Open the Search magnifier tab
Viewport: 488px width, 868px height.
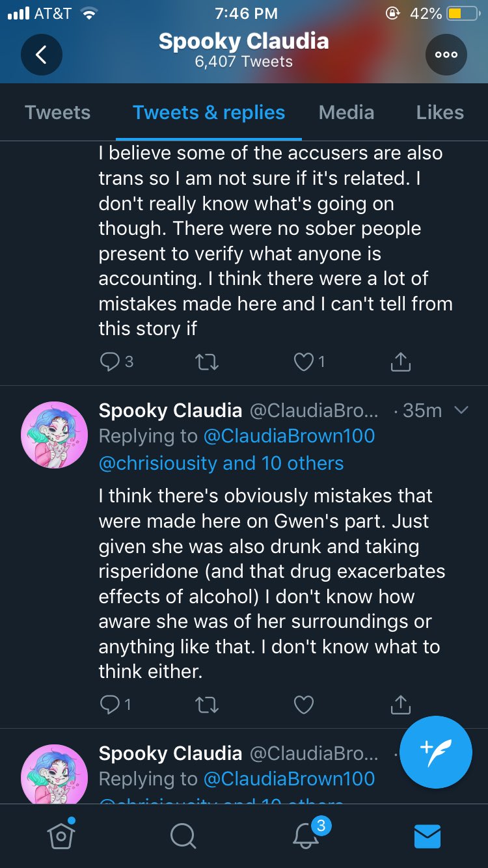coord(183,836)
